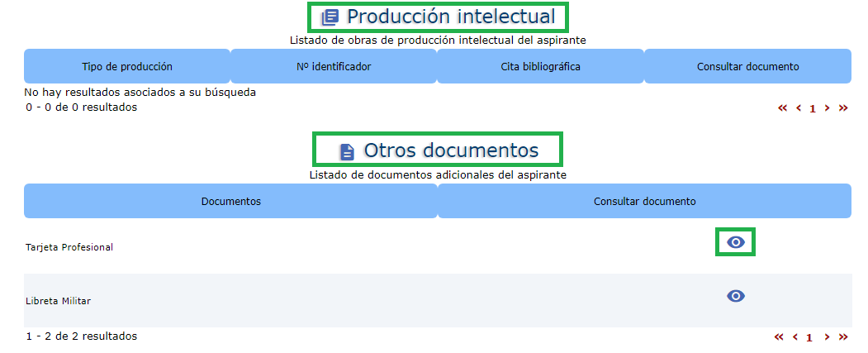Click the Cita bibliográfica column header

[x=540, y=66]
